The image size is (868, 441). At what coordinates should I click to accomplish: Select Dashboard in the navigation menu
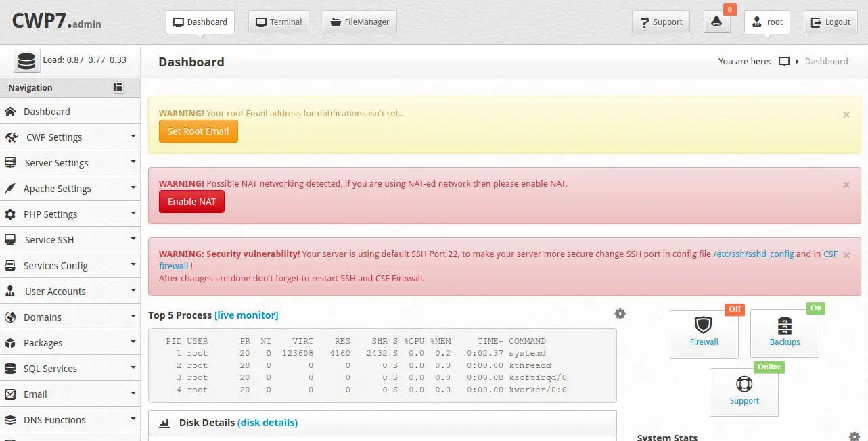tap(70, 112)
